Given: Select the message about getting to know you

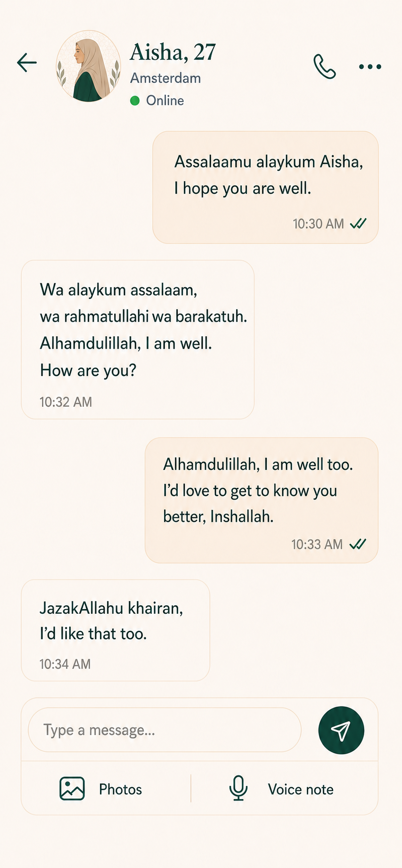Looking at the screenshot, I should [262, 500].
